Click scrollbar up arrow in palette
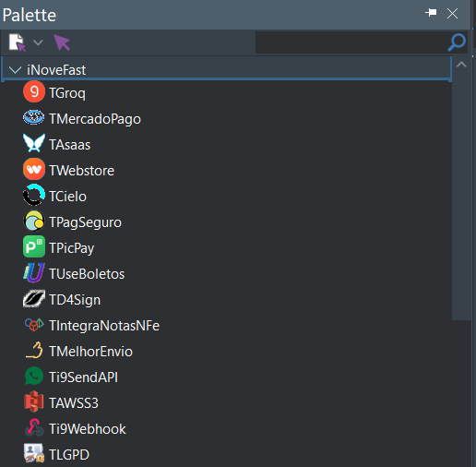This screenshot has width=476, height=467. click(461, 65)
